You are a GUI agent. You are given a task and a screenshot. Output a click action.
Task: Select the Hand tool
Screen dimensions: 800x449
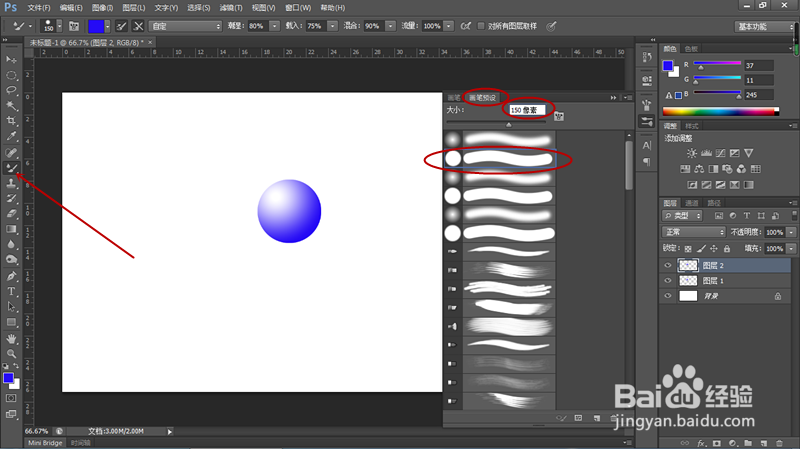coord(11,339)
